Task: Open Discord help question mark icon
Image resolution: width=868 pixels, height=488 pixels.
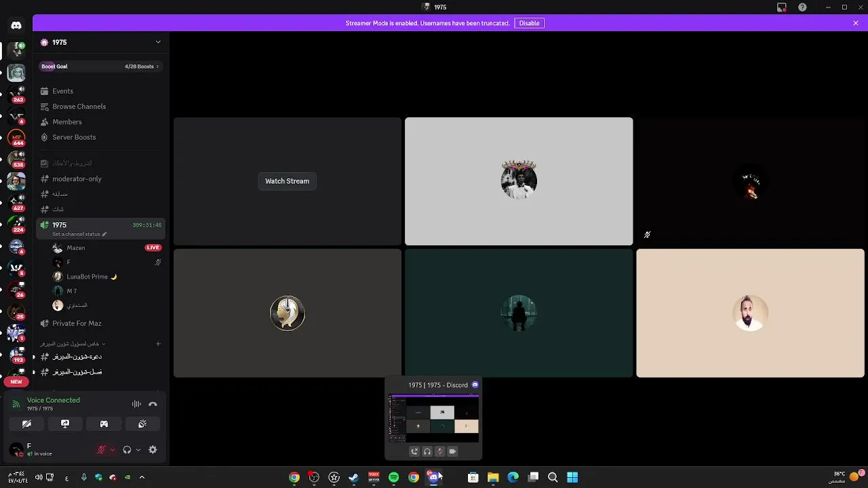Action: (x=802, y=7)
